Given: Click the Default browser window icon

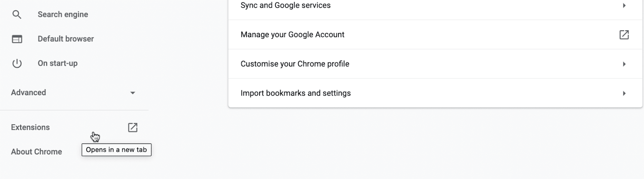Looking at the screenshot, I should (x=17, y=39).
